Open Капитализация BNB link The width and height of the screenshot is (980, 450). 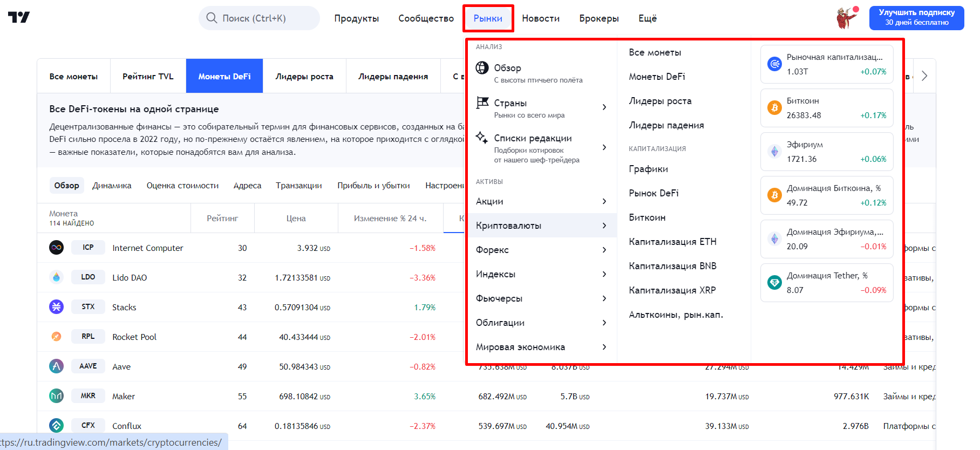tap(672, 266)
